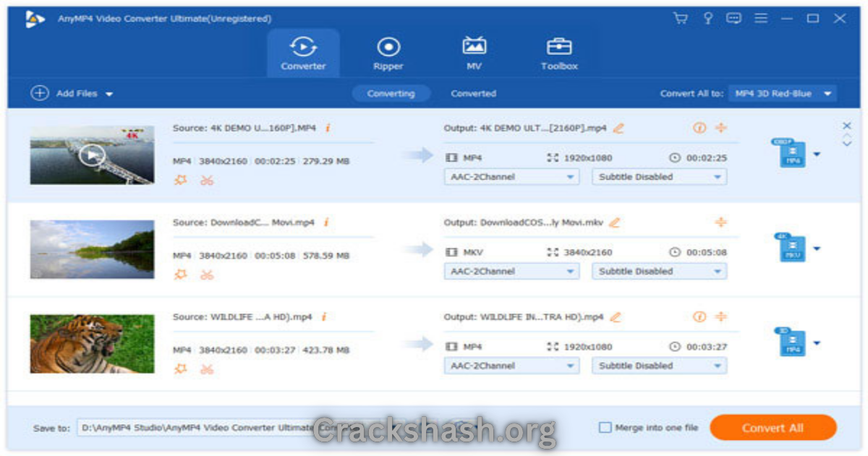View source info for 4K DEMO file
The image size is (868, 456).
pyautogui.click(x=328, y=128)
